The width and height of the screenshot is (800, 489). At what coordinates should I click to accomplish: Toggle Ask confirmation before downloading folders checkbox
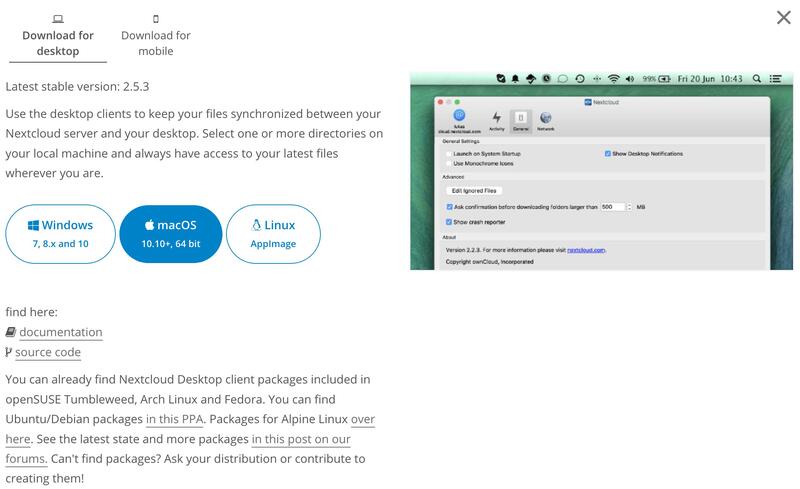coord(449,207)
